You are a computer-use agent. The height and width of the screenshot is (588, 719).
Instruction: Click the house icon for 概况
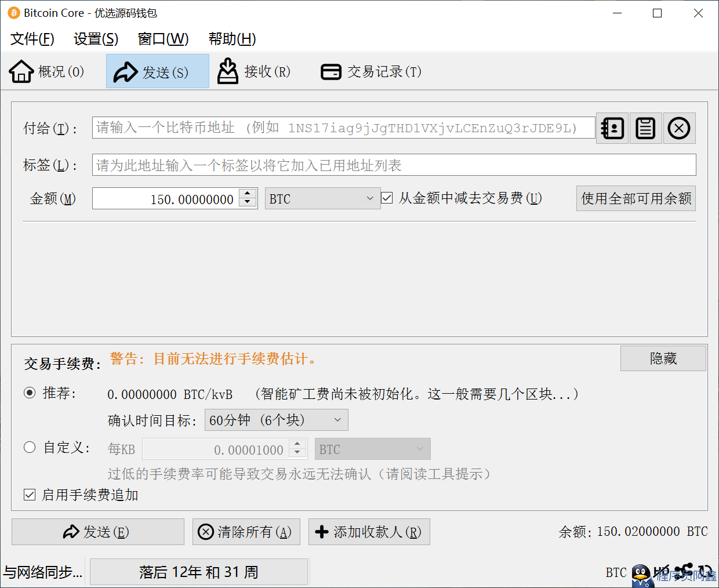point(21,71)
